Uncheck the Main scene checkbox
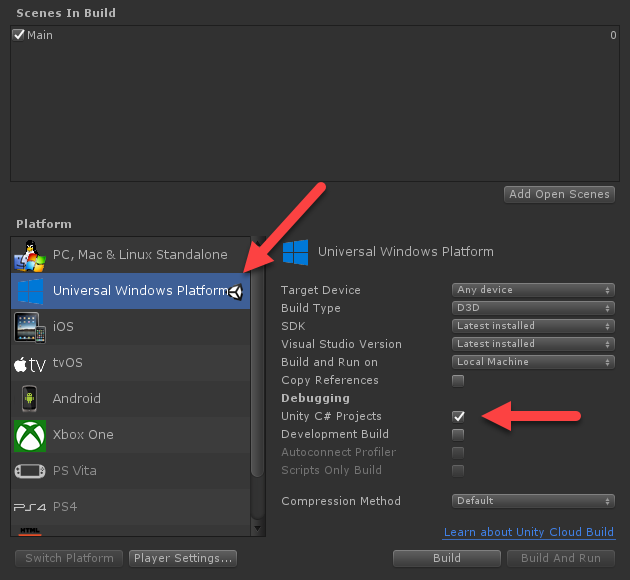This screenshot has height=580, width=630. tap(18, 35)
